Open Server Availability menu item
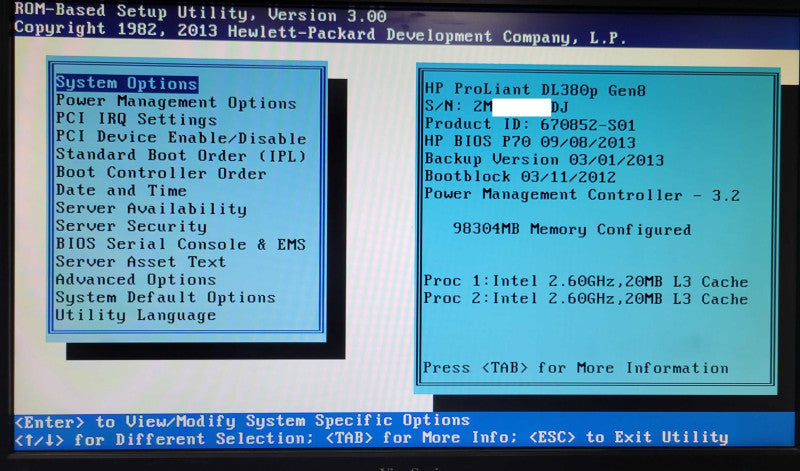Screen dimensions: 800x471 click(151, 209)
